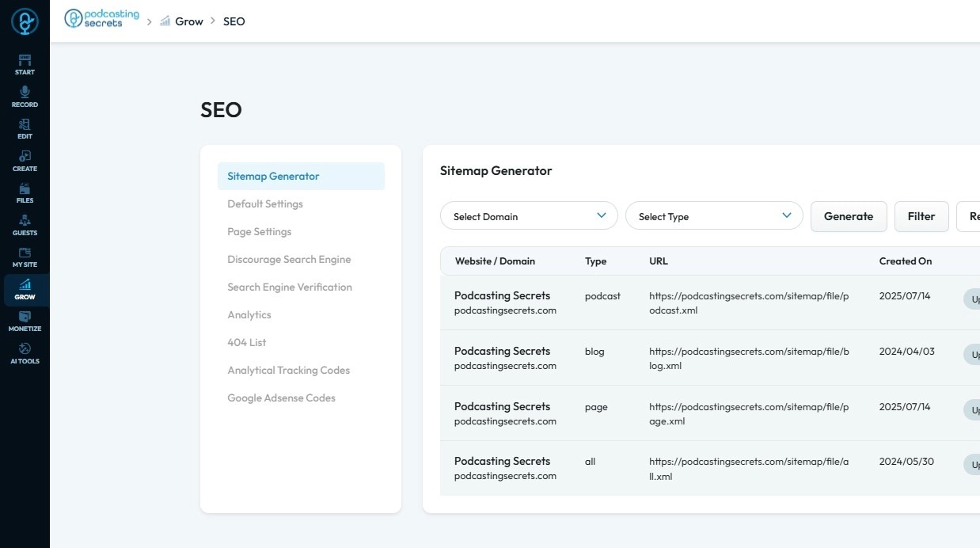Switch to Default Settings tab

click(265, 204)
